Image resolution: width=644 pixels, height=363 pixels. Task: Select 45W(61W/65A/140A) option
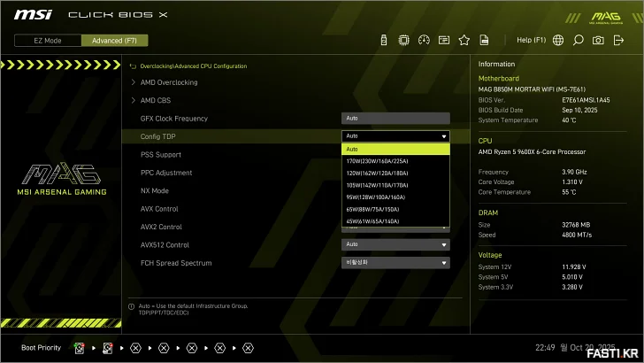click(x=395, y=221)
